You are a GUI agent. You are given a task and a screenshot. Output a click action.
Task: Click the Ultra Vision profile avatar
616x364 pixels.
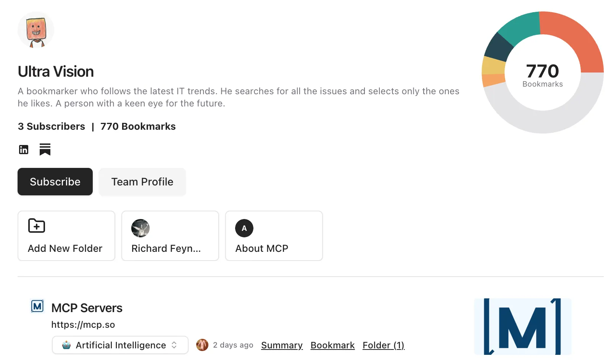36,30
